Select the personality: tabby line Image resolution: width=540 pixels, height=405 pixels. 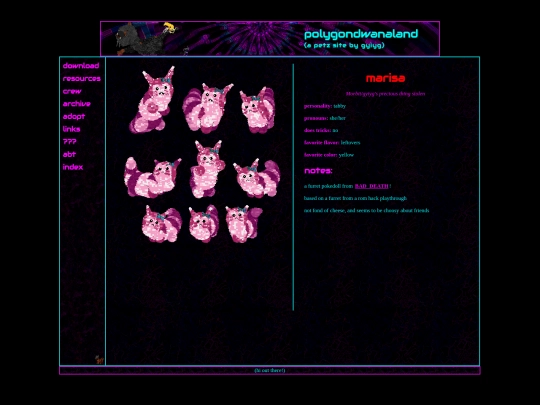325,106
